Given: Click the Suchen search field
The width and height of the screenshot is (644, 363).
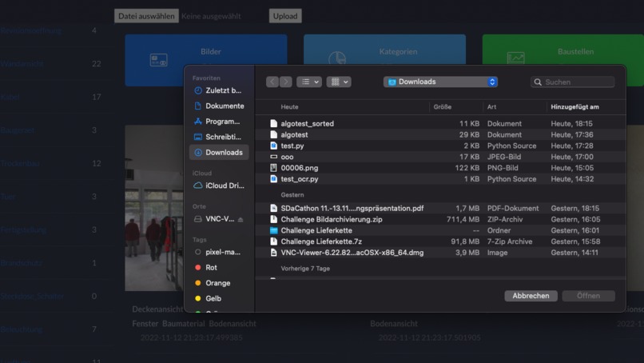Looking at the screenshot, I should tap(573, 82).
